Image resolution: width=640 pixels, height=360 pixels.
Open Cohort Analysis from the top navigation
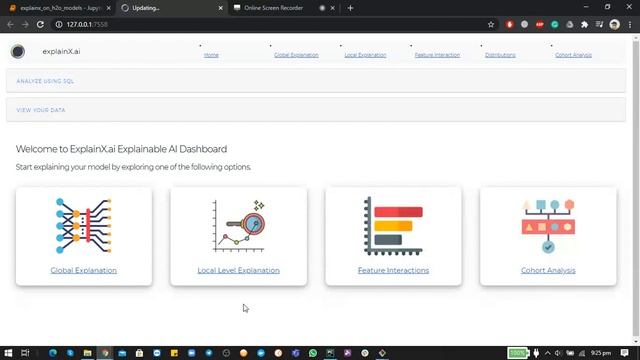pos(573,55)
